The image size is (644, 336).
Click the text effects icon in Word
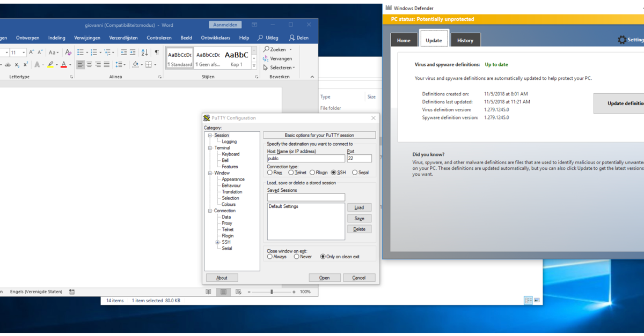click(37, 65)
